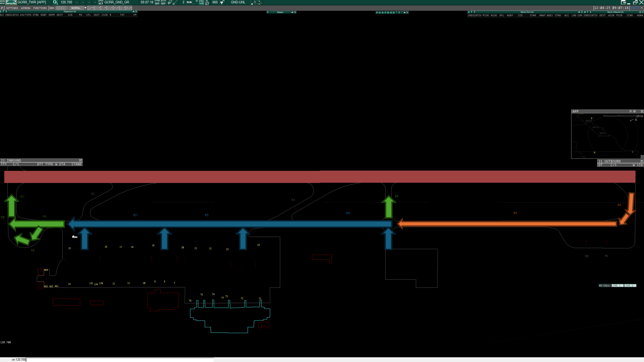
Task: Toggle the OSM button
Action: pyautogui.click(x=110, y=8)
